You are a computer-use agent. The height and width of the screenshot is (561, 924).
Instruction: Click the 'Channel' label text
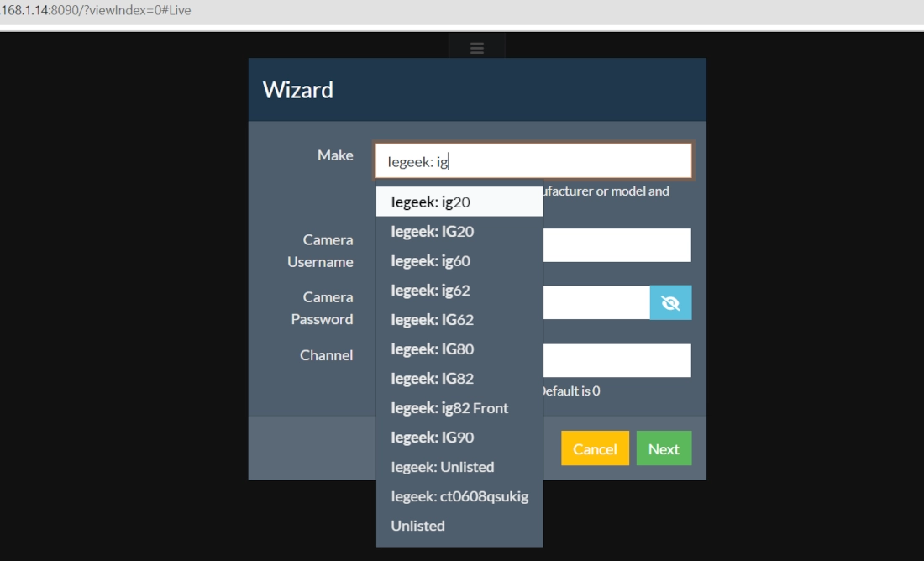pos(327,355)
